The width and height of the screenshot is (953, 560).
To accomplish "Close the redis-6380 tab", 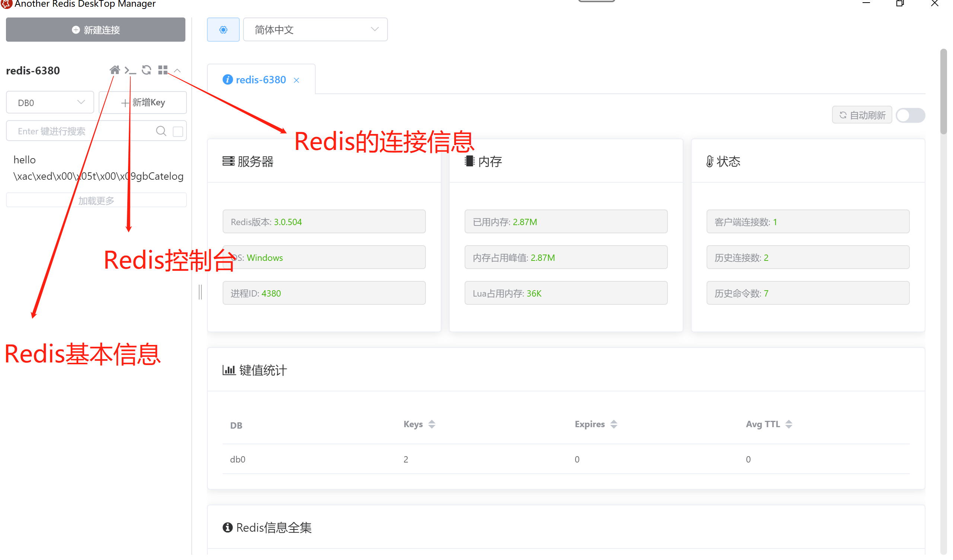I will click(x=297, y=80).
